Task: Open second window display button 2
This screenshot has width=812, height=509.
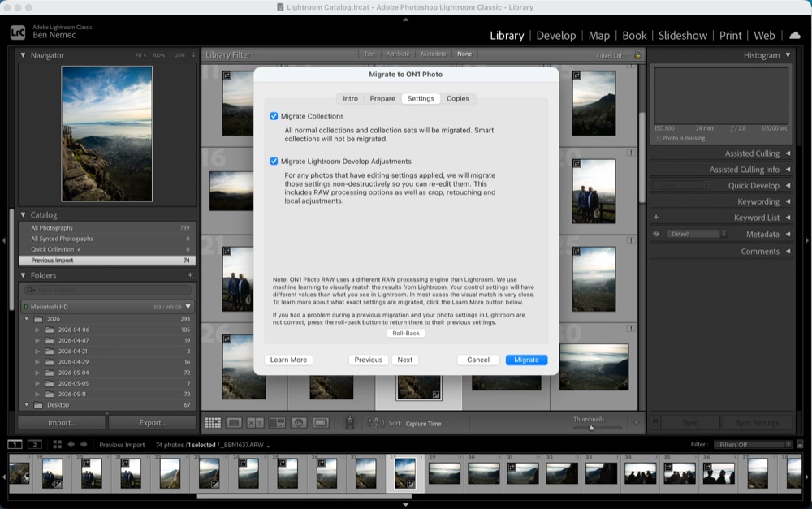Action: (x=35, y=444)
